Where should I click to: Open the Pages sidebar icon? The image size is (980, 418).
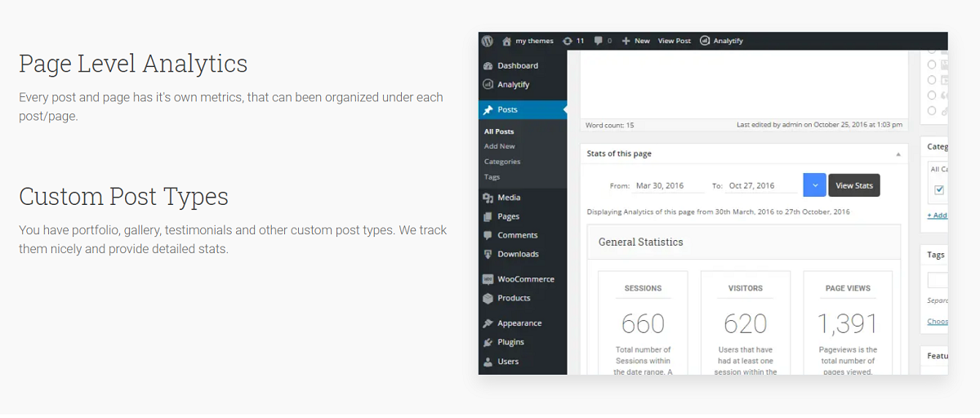[x=488, y=216]
